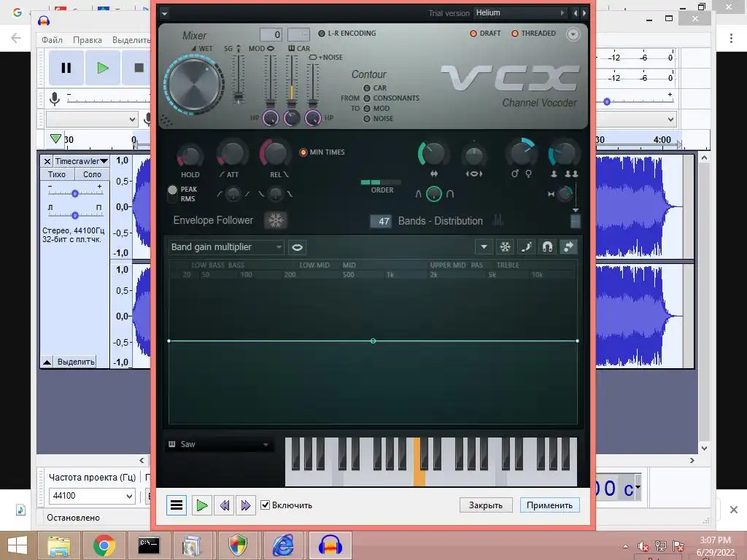
Task: Skip backward in the effect preview
Action: click(224, 505)
